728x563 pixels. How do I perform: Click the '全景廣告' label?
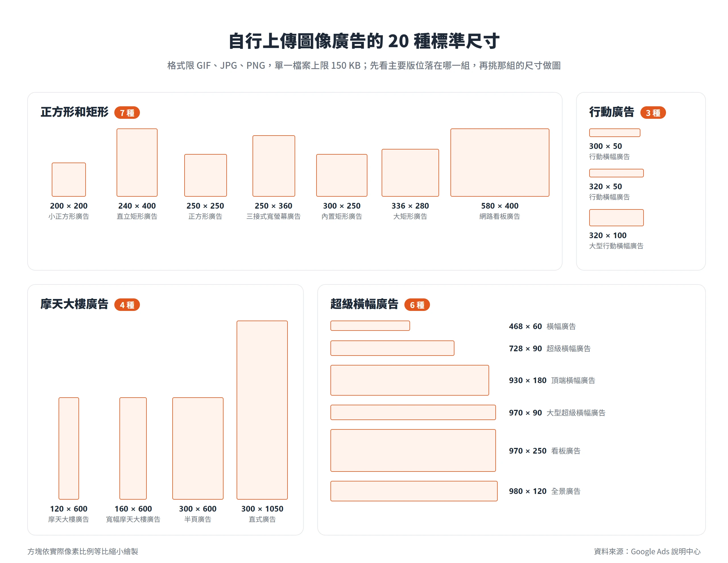point(566,491)
